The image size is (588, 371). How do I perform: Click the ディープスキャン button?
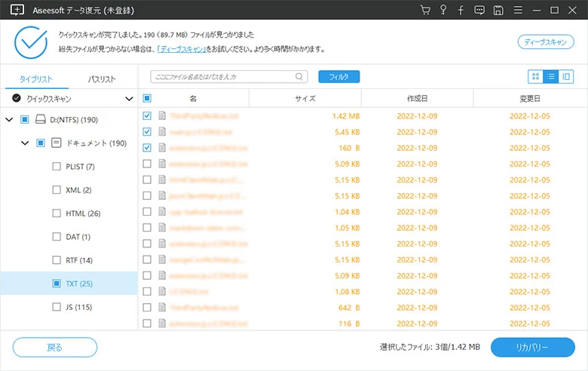tap(546, 42)
